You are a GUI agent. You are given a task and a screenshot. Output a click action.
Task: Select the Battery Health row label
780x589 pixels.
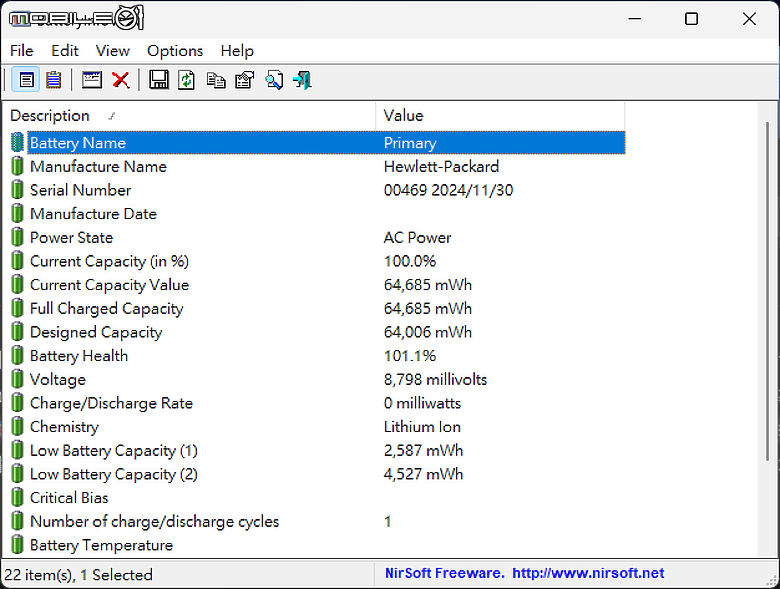pyautogui.click(x=79, y=356)
